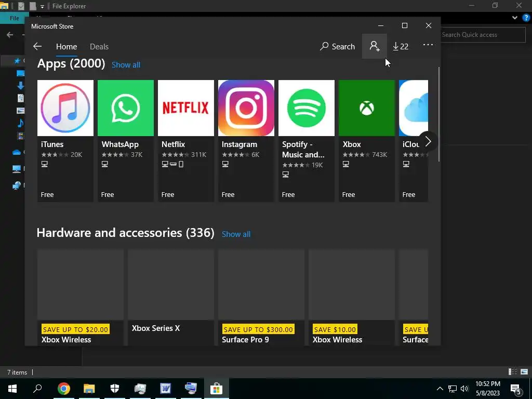Select Network in File Explorer sidebar
532x399 pixels.
[x=16, y=185]
